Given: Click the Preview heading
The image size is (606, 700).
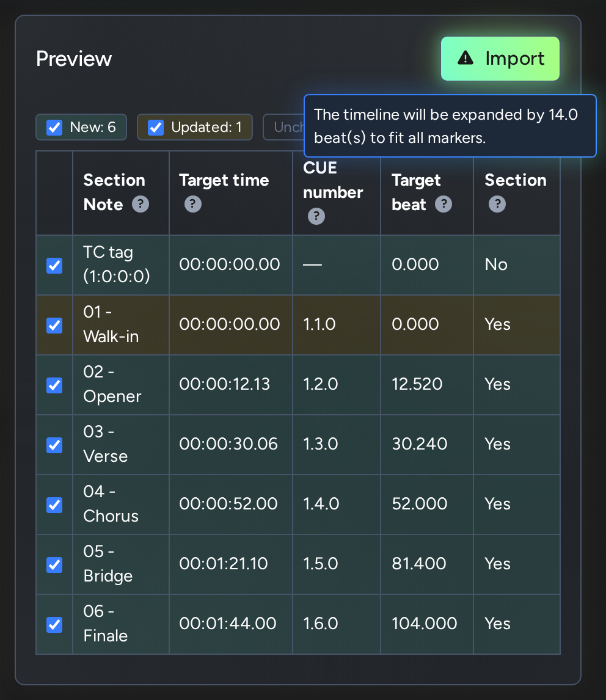Looking at the screenshot, I should pos(74,59).
